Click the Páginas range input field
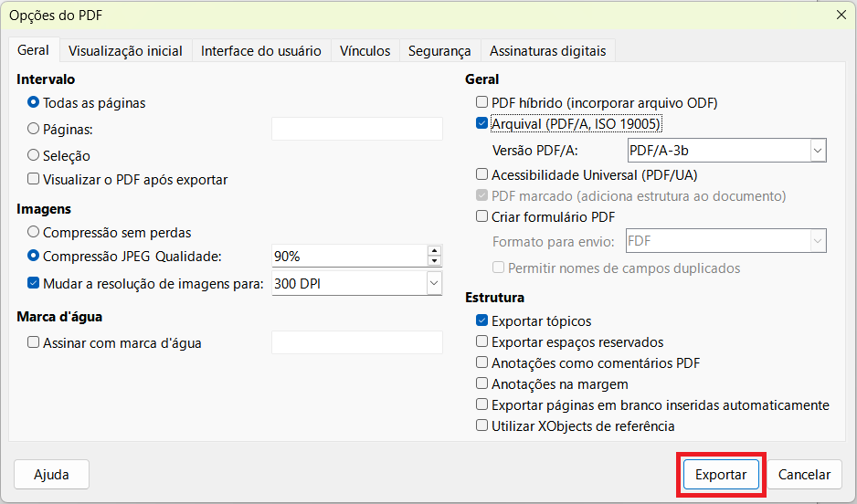 pos(356,130)
